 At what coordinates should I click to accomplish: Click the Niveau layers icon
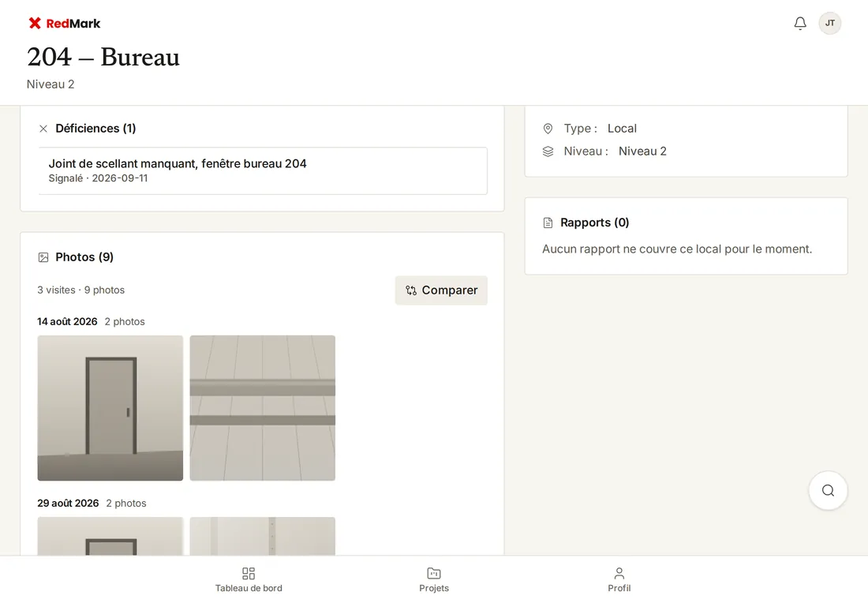pos(548,152)
